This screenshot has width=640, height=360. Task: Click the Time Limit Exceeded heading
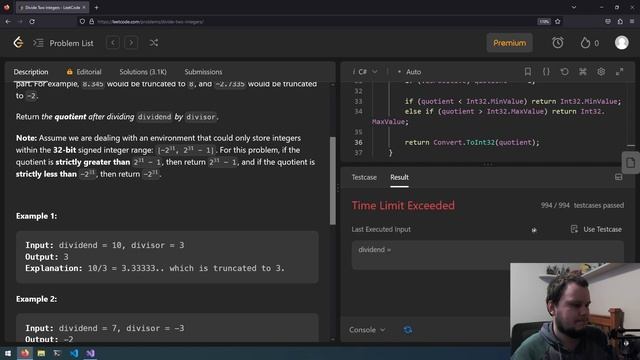pos(403,205)
